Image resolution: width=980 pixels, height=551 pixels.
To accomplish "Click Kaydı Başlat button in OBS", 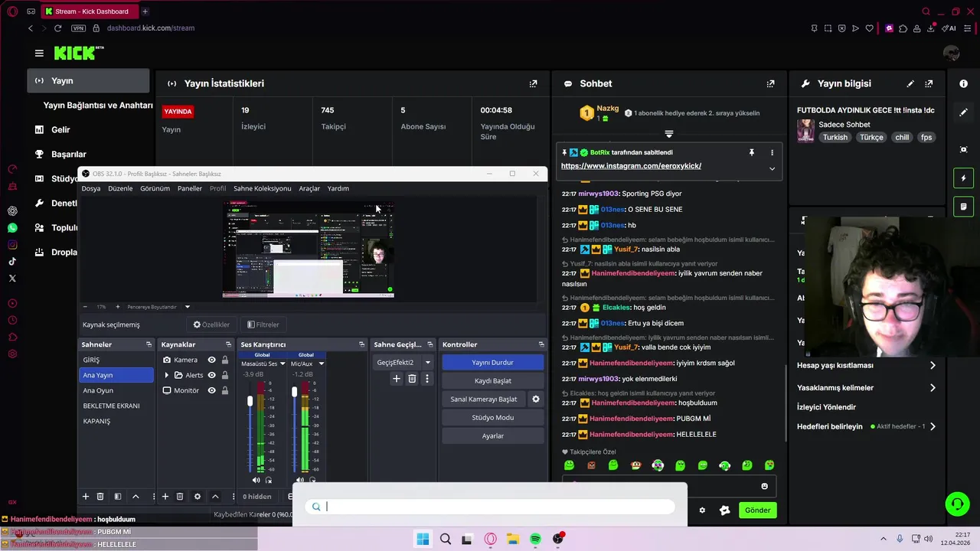I will tap(492, 380).
